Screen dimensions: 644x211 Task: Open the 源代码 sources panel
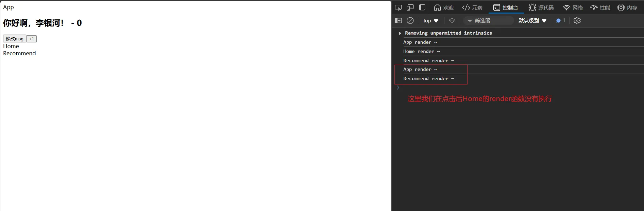541,7
